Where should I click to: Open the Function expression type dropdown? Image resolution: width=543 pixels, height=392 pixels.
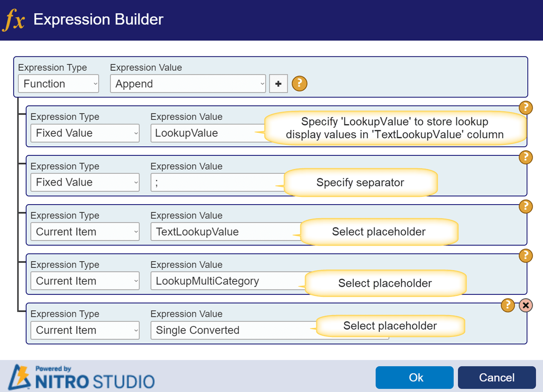click(x=58, y=84)
